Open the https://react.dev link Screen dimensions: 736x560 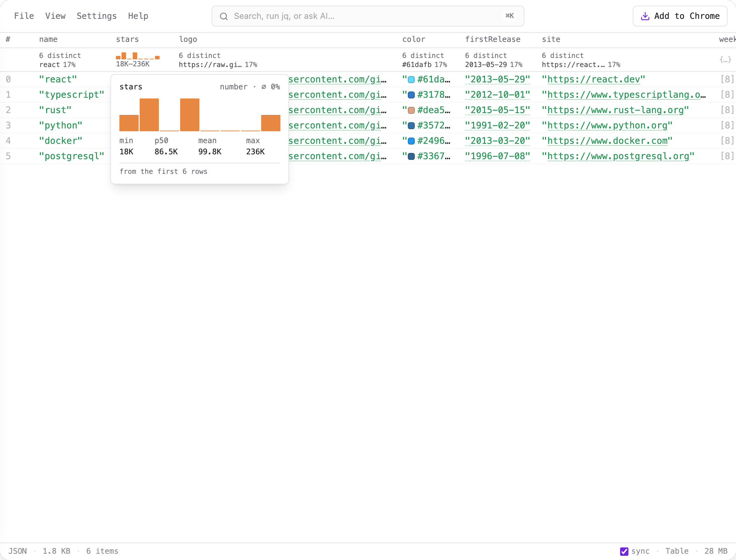(x=594, y=80)
